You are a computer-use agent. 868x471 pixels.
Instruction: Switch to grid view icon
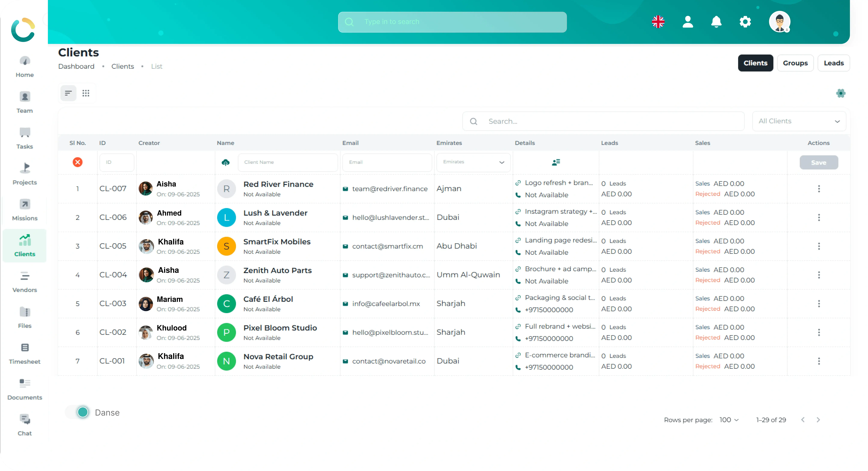(x=86, y=93)
